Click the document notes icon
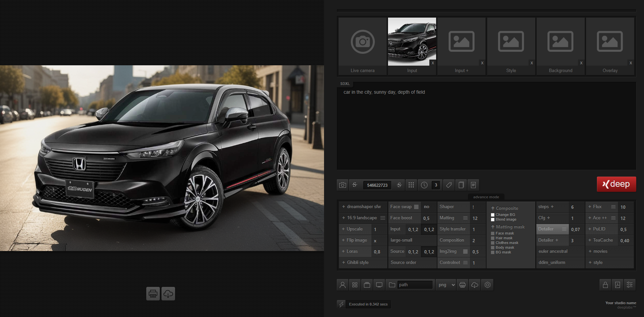Screen dimensions: 644x317 coord(473,185)
